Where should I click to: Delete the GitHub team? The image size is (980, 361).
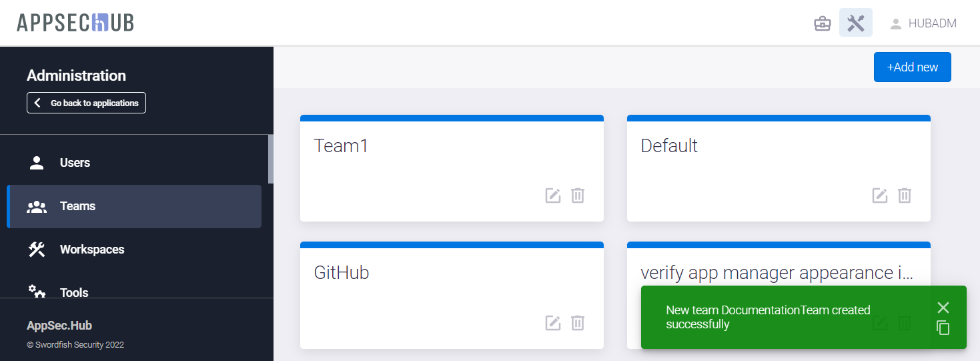[x=578, y=323]
